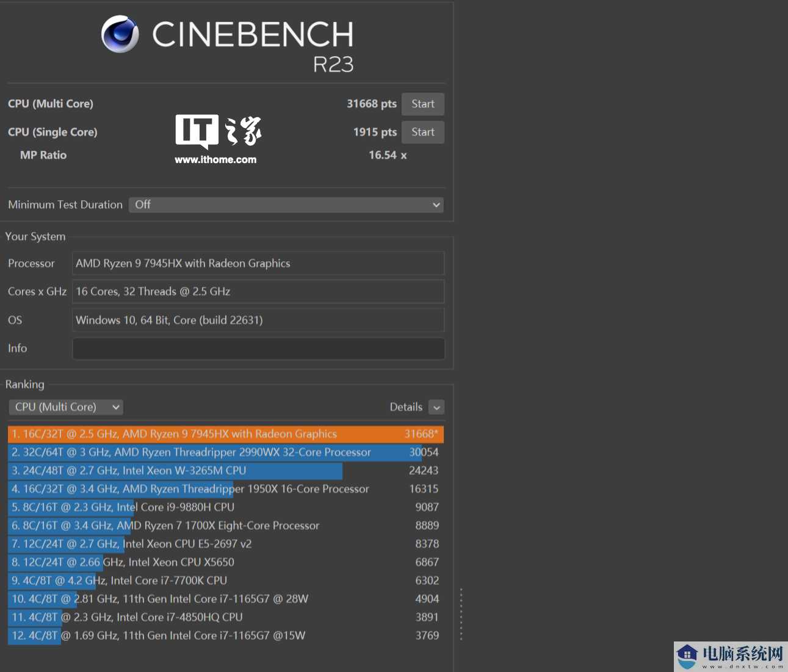Viewport: 788px width, 672px height.
Task: Click the Cinebench logo icon
Action: (120, 34)
